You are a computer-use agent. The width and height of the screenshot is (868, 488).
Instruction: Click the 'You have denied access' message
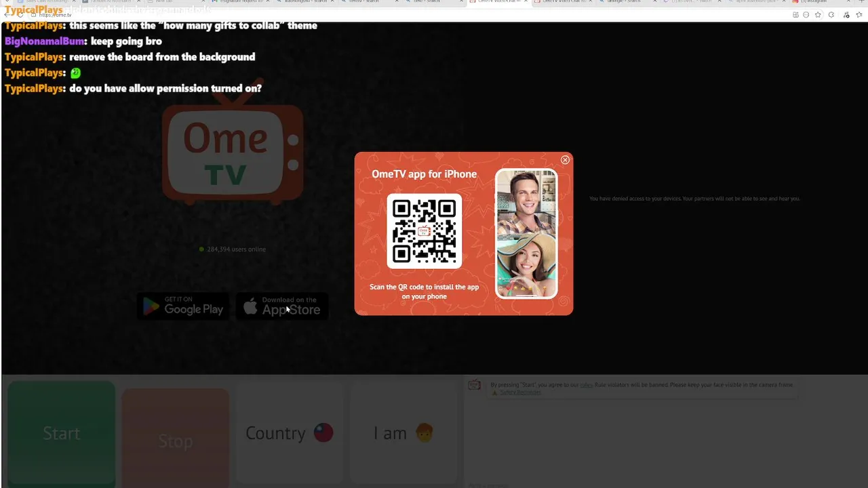[x=694, y=199]
